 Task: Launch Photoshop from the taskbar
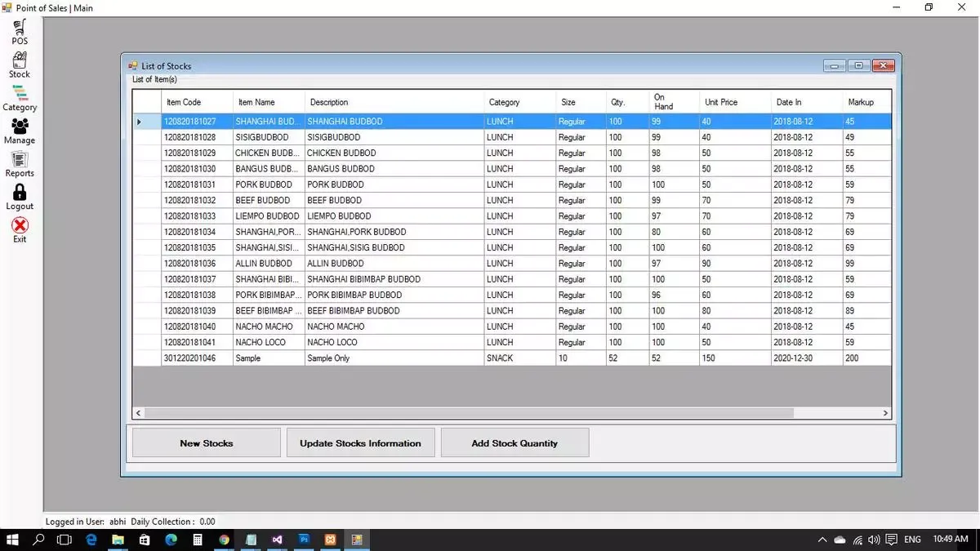pyautogui.click(x=304, y=540)
